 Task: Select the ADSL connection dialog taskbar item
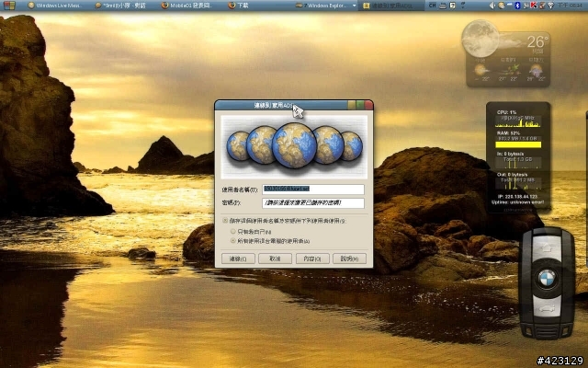point(391,6)
